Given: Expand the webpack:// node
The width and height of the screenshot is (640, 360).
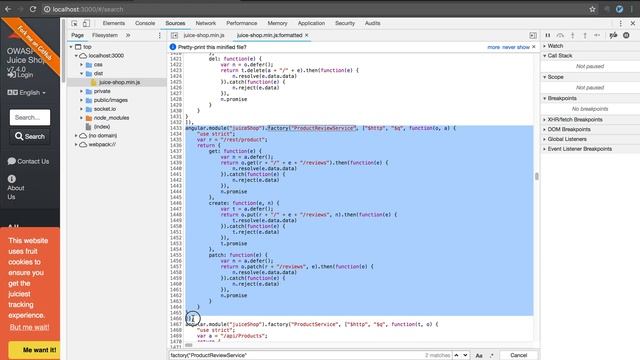Looking at the screenshot, I should pyautogui.click(x=76, y=144).
